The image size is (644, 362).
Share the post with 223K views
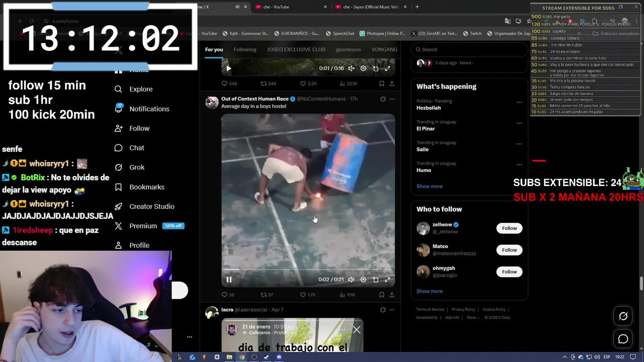coord(392,83)
